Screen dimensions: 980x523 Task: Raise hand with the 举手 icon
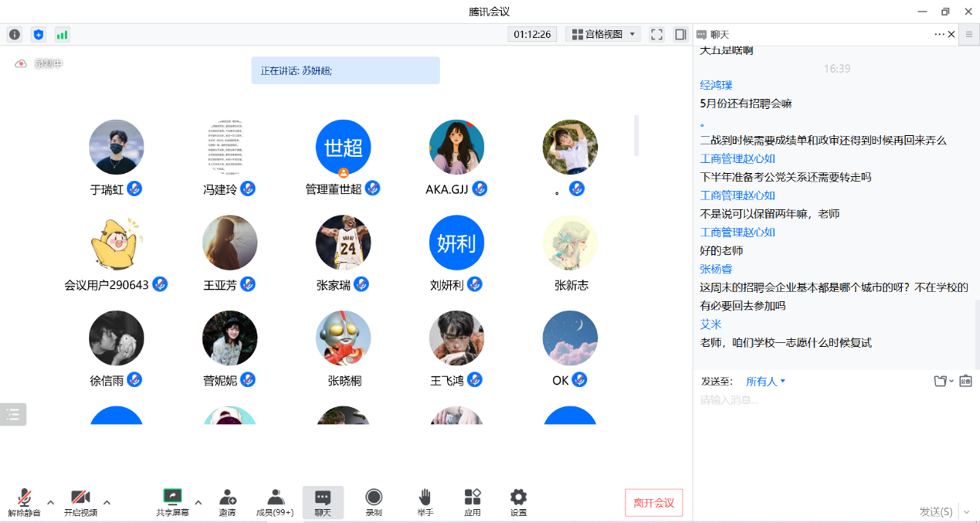425,501
